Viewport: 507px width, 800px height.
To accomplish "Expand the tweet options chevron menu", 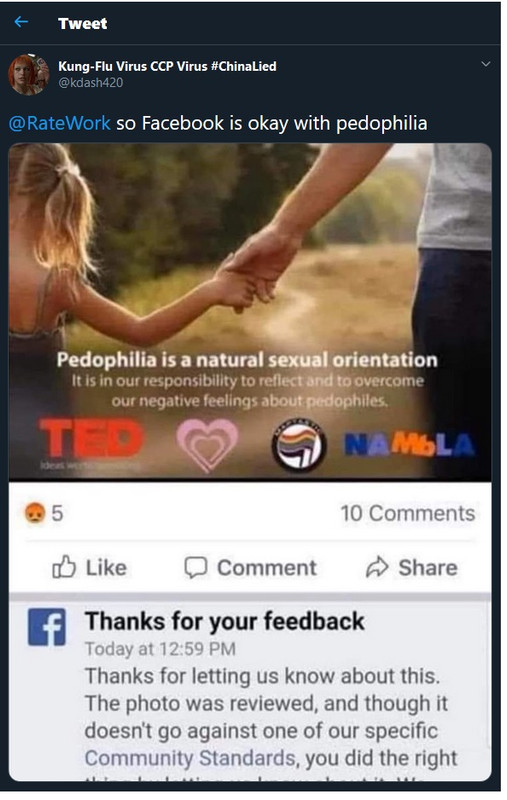I will point(486,64).
